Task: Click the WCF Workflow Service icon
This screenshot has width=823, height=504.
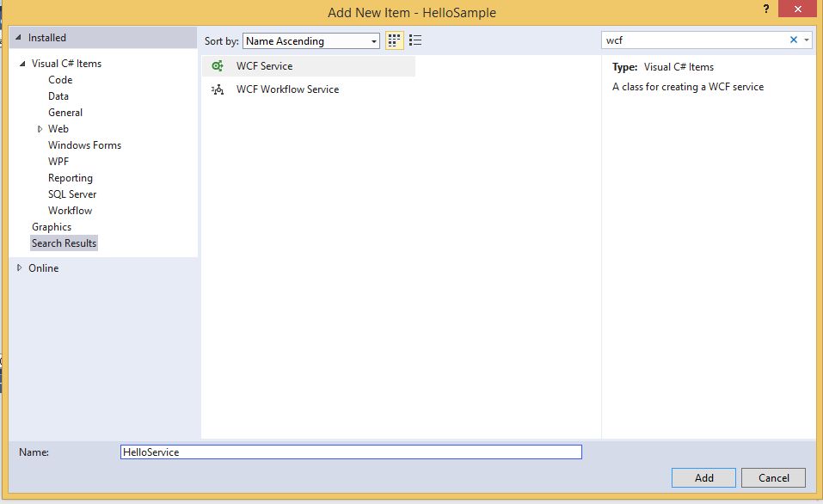Action: point(218,89)
